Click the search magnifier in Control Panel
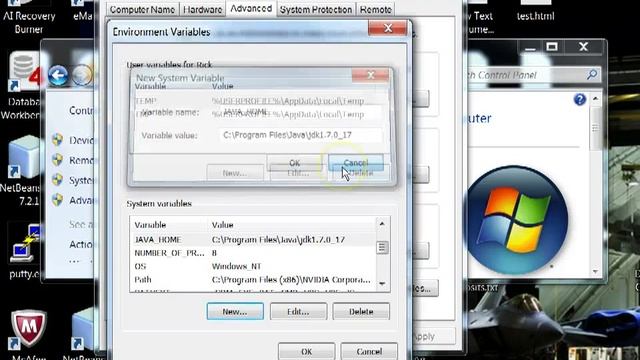The height and width of the screenshot is (360, 640). point(592,75)
